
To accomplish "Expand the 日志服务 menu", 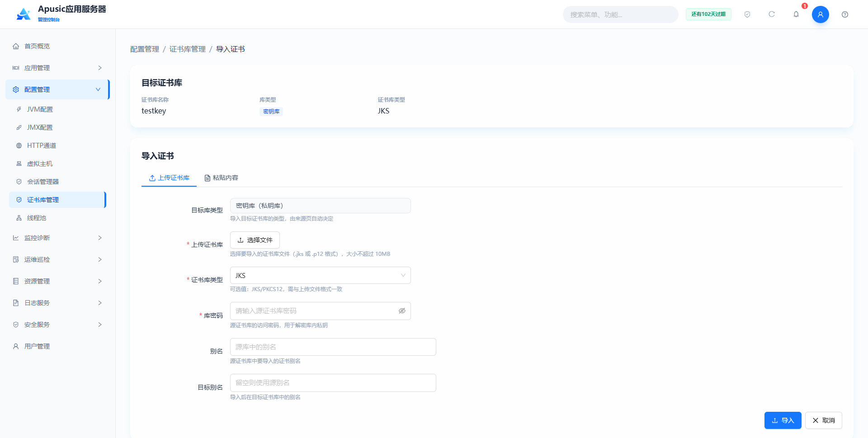I will click(x=57, y=303).
